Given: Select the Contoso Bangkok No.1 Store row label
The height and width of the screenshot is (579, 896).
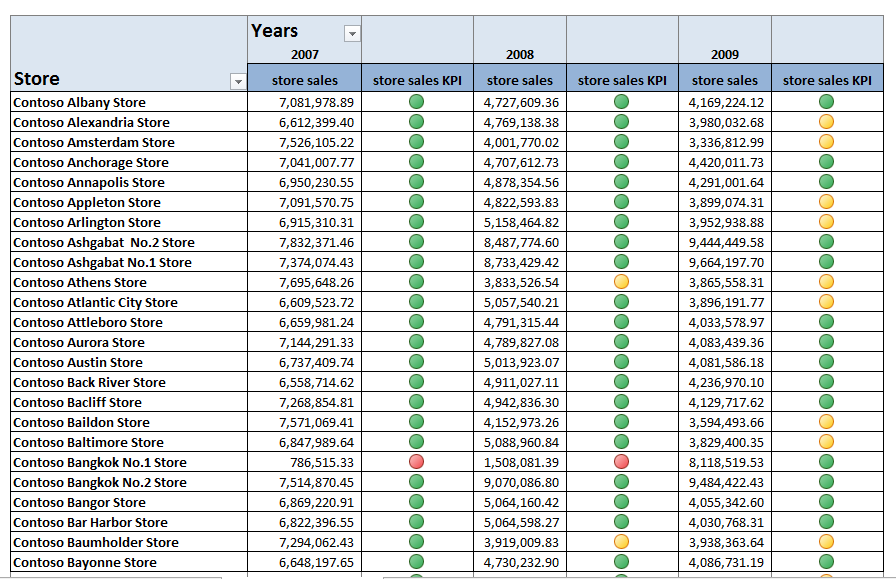Looking at the screenshot, I should click(x=129, y=462).
